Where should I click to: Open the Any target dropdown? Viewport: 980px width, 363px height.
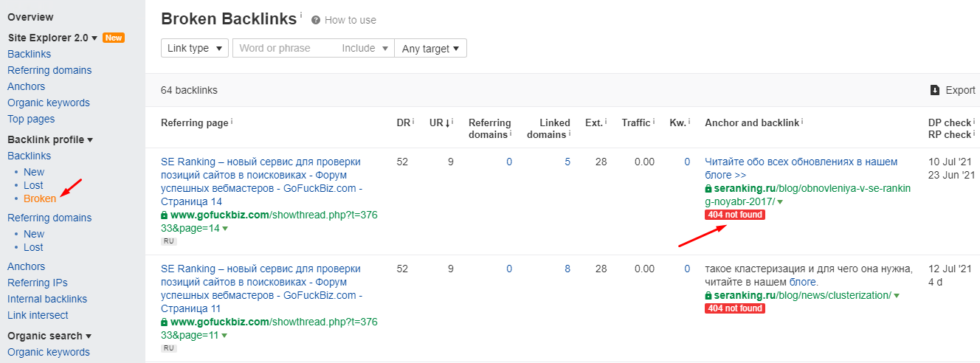pos(430,48)
